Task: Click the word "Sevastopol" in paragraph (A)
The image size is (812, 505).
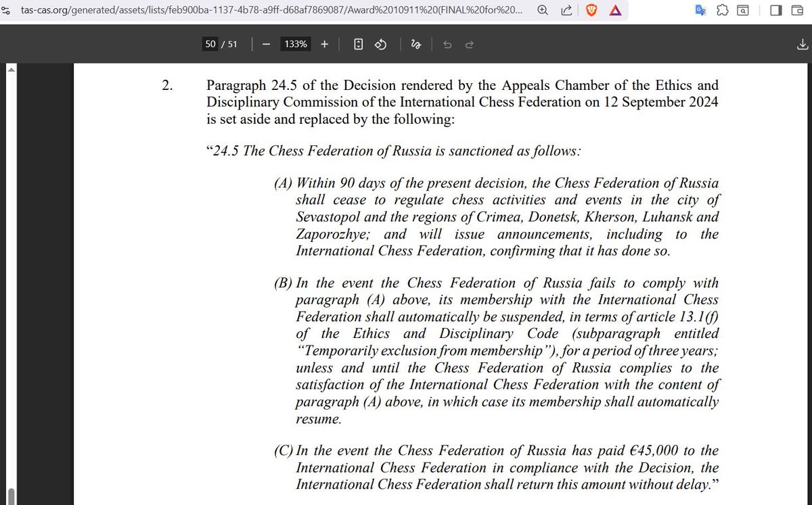Action: [x=329, y=218]
